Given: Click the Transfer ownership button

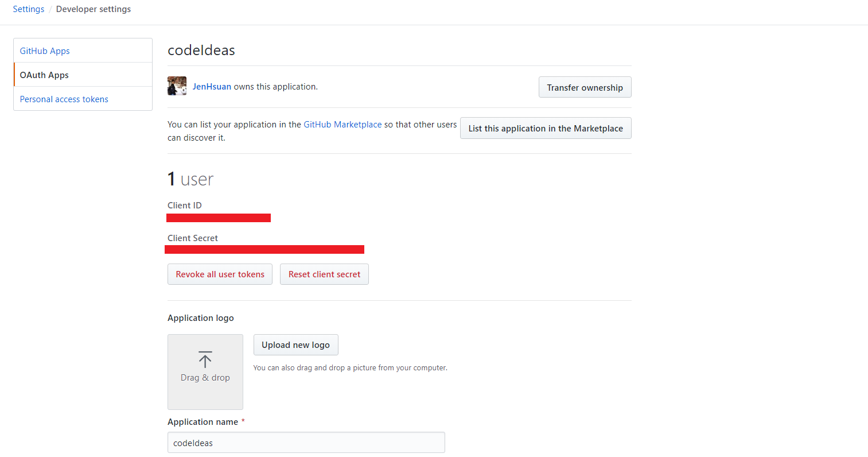Looking at the screenshot, I should (x=585, y=87).
